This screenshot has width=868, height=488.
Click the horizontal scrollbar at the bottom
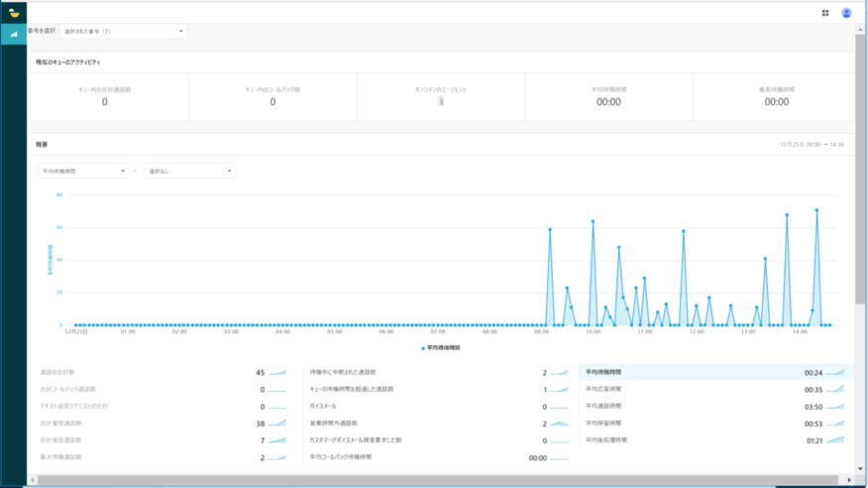point(396,481)
